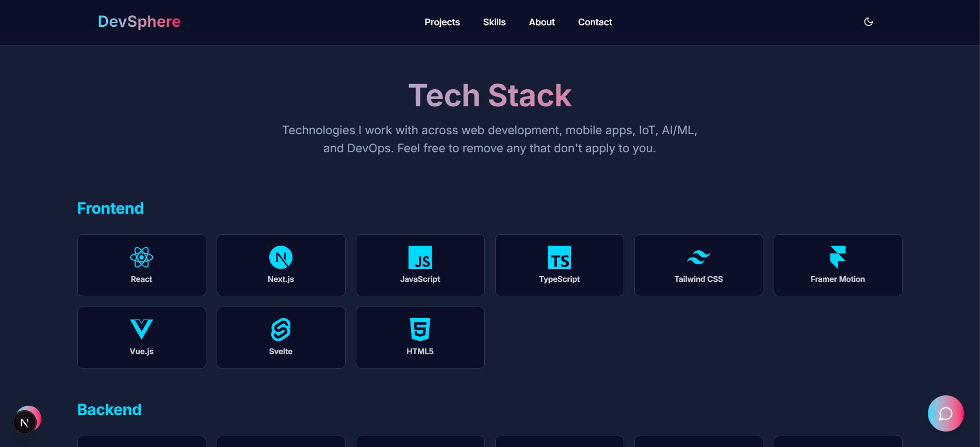980x447 pixels.
Task: Select the Svelte label text
Action: 281,352
